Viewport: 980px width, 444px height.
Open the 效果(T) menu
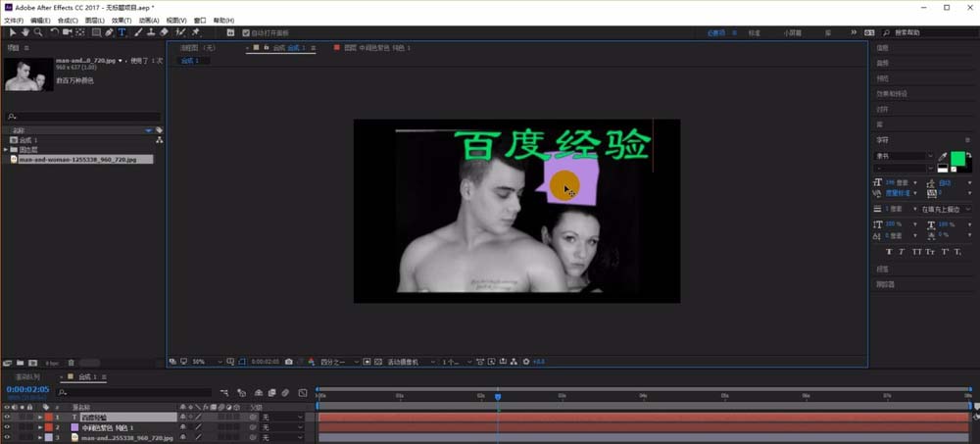pyautogui.click(x=122, y=21)
